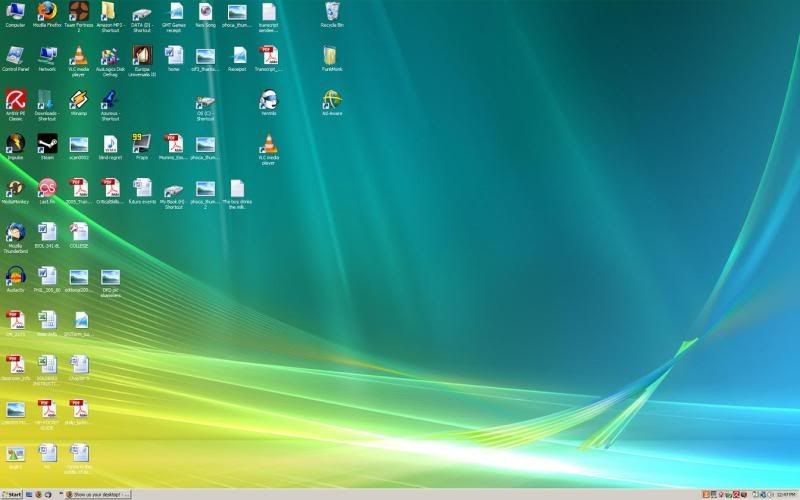Open Control Panel desktop icon
This screenshot has height=500, width=800.
tap(15, 58)
